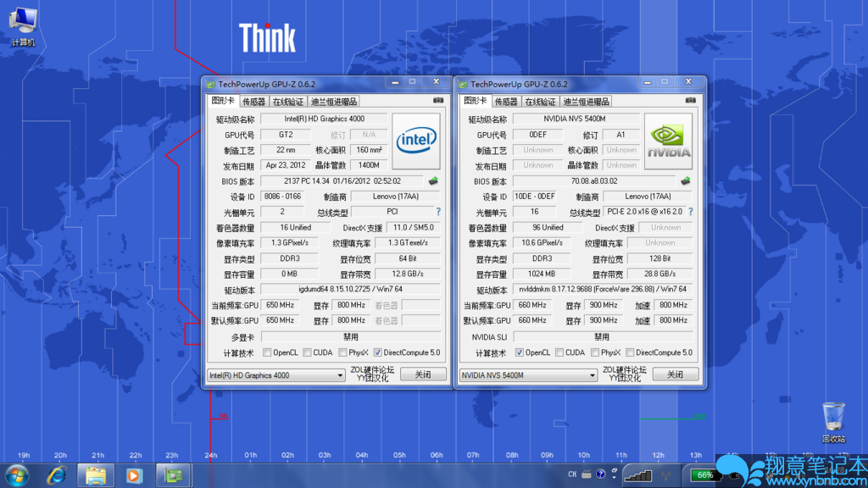This screenshot has width=868, height=488.
Task: Open the Windows Start menu
Action: tap(17, 476)
